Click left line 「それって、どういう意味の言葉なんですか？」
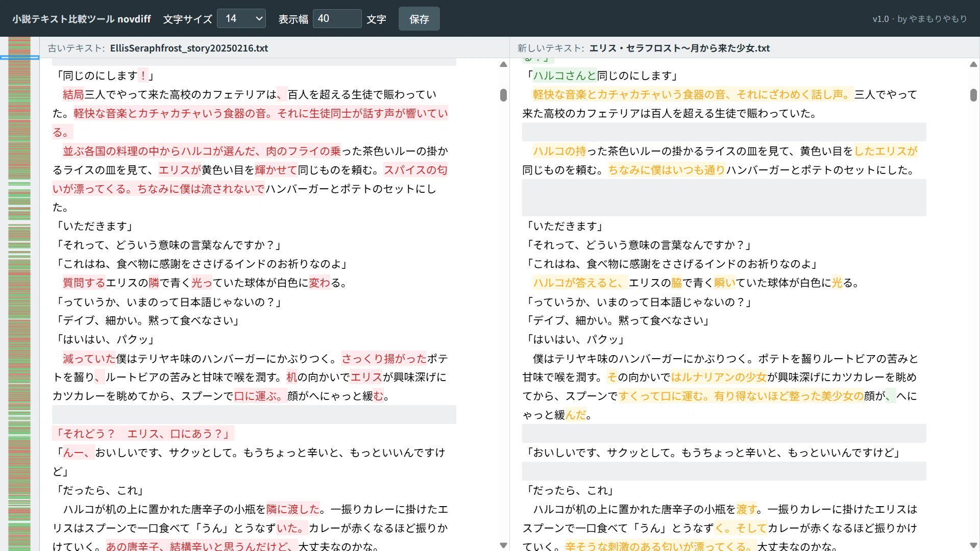980x551 pixels. pyautogui.click(x=168, y=245)
